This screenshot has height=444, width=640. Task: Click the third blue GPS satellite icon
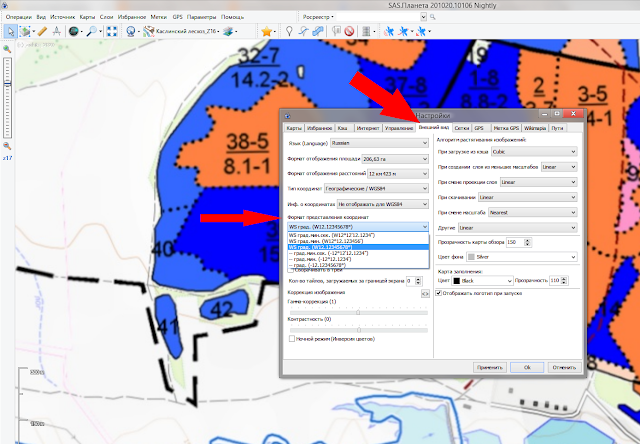[x=422, y=31]
